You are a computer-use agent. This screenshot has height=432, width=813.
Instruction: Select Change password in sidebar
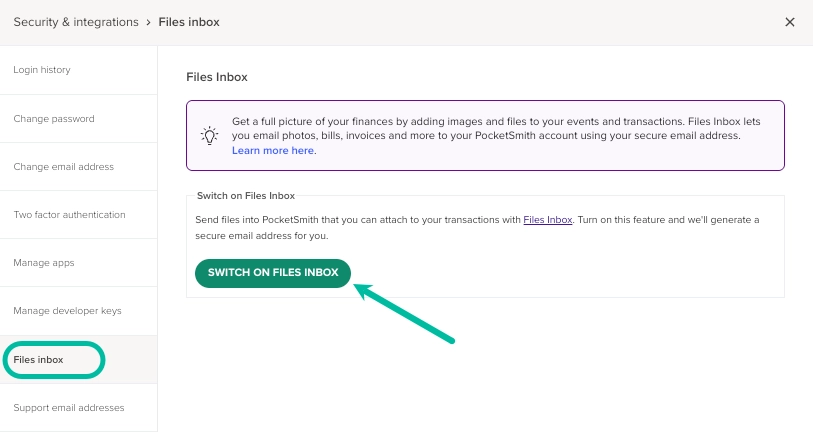78,118
